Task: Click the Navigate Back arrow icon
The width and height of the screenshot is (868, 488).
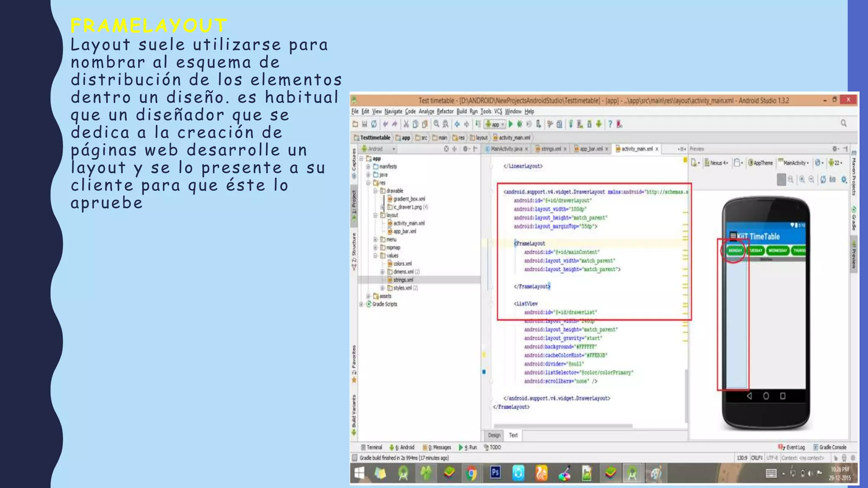Action: [457, 124]
